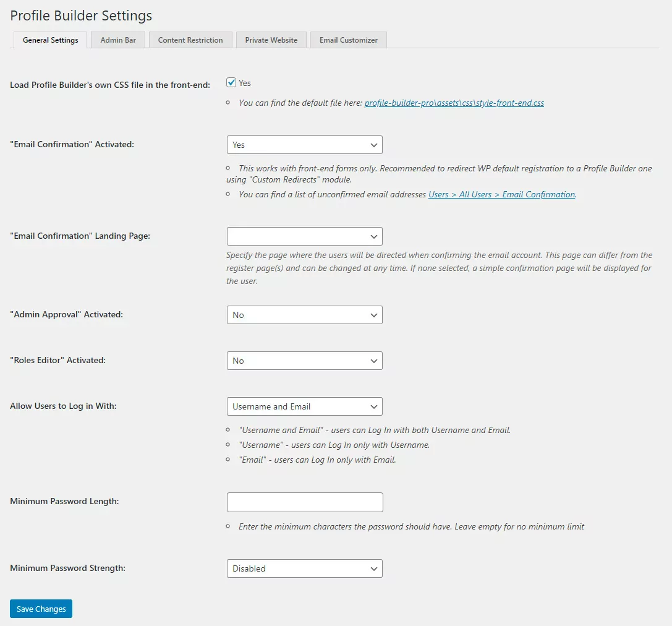Open the Content Restriction tab
Image resolution: width=672 pixels, height=626 pixels.
click(x=190, y=40)
